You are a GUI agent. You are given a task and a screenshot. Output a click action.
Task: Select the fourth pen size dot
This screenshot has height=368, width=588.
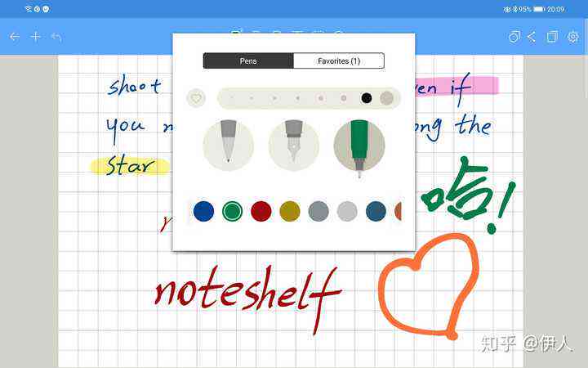[298, 98]
